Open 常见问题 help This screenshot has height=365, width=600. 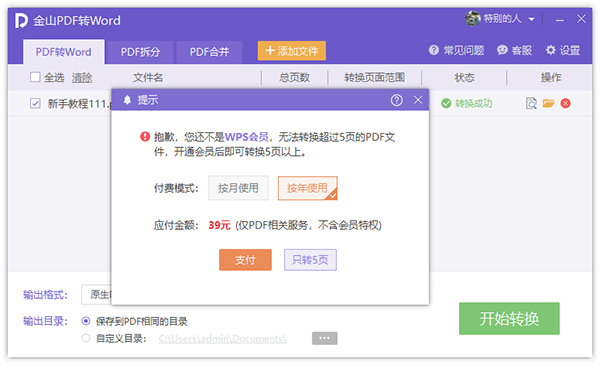[x=456, y=50]
